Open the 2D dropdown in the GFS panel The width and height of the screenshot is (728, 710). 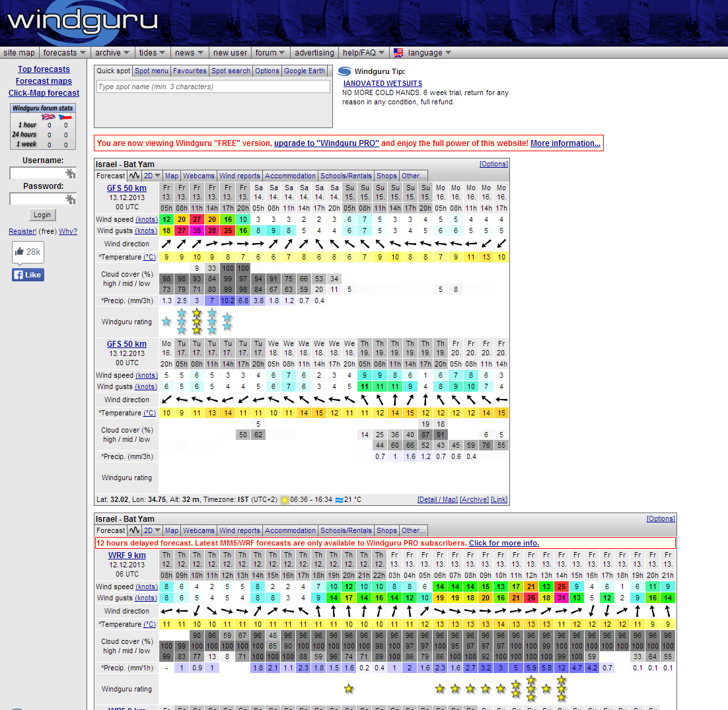(x=152, y=176)
